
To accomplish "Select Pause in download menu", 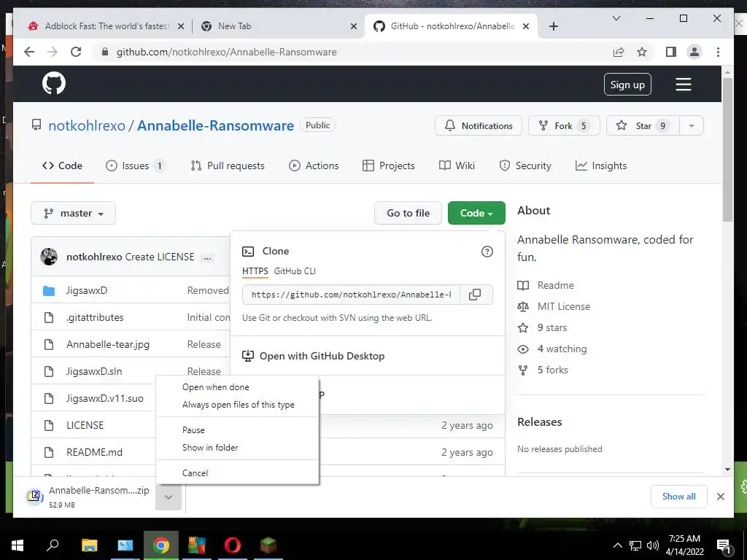I will pyautogui.click(x=237, y=430).
